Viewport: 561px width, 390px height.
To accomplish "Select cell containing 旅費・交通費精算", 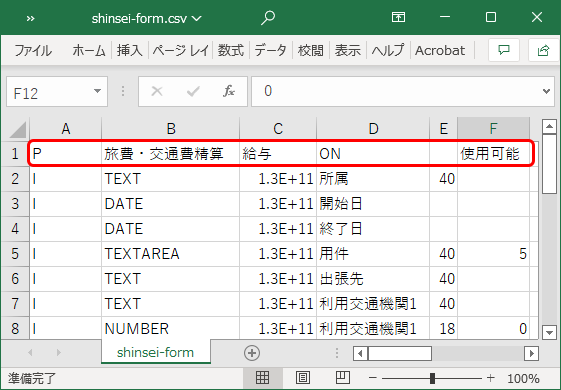I will click(x=171, y=154).
